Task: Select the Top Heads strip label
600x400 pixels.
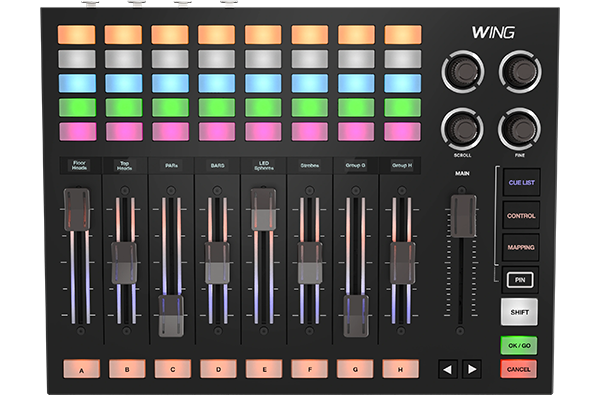Action: click(125, 165)
